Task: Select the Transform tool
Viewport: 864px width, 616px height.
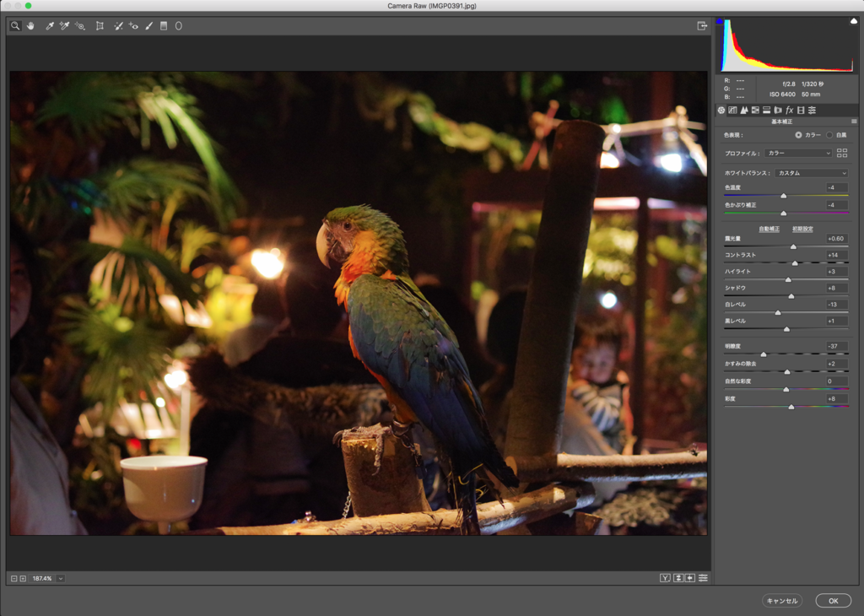Action: [x=100, y=26]
